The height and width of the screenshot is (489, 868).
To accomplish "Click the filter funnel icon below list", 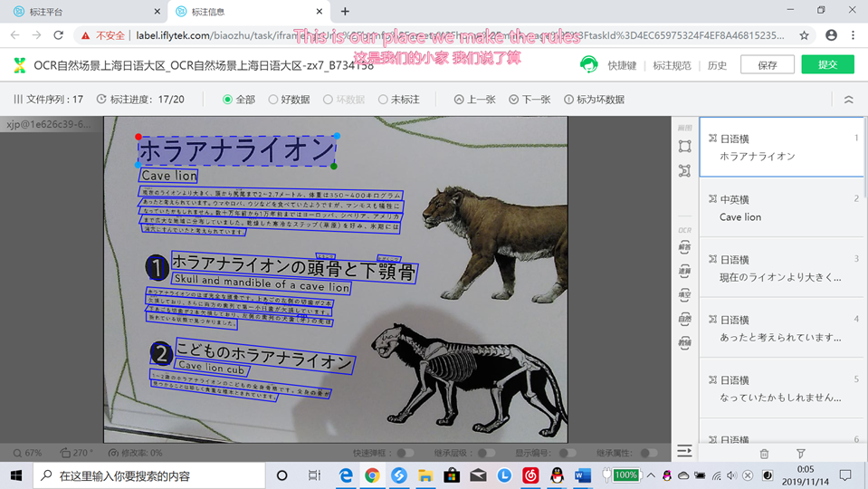I will click(801, 453).
